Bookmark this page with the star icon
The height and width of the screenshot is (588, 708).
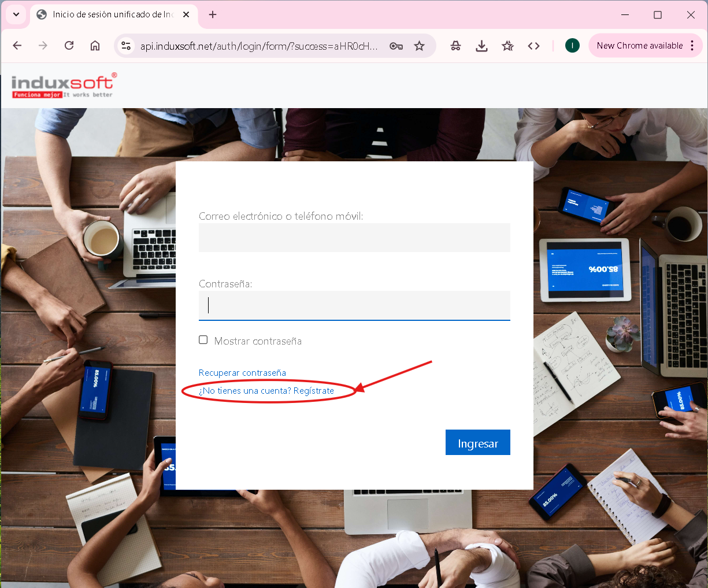click(x=420, y=46)
